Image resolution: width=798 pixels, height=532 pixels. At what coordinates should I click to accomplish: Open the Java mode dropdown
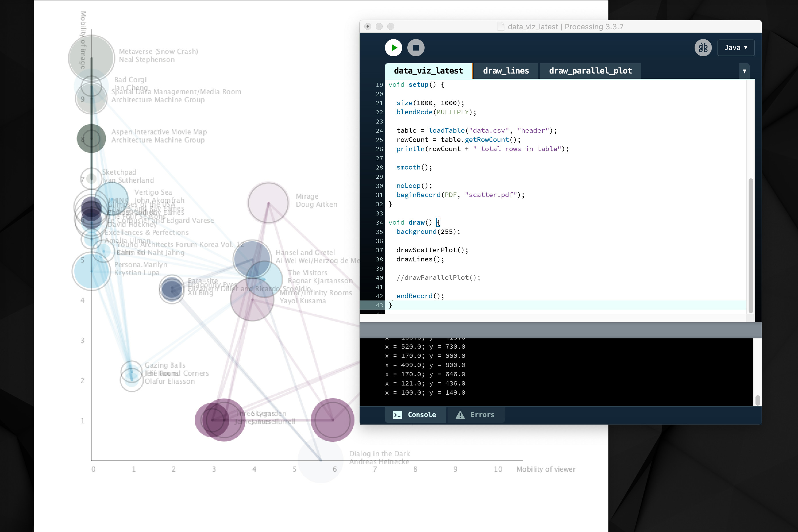(x=736, y=47)
